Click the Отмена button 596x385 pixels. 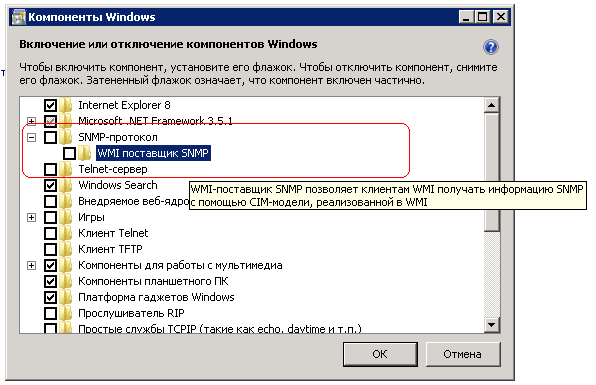(463, 354)
